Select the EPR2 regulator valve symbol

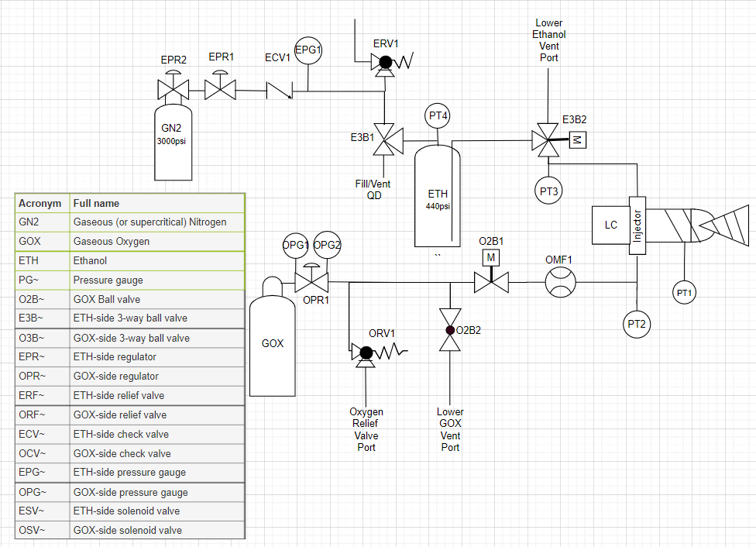(x=171, y=90)
